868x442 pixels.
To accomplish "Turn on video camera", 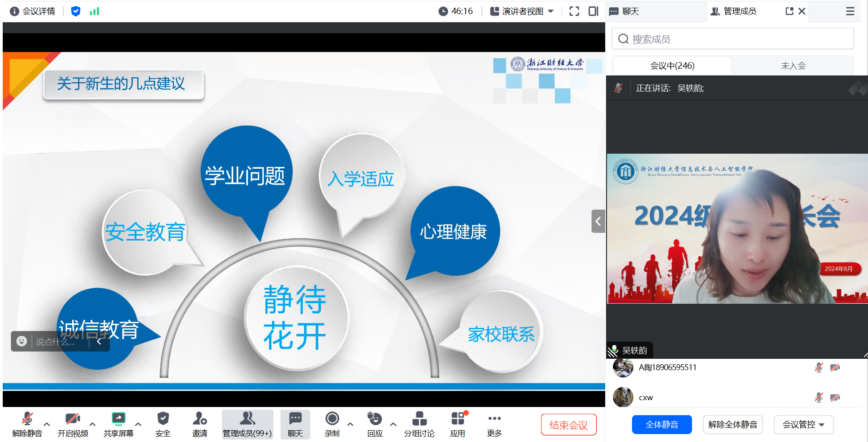I will click(73, 419).
